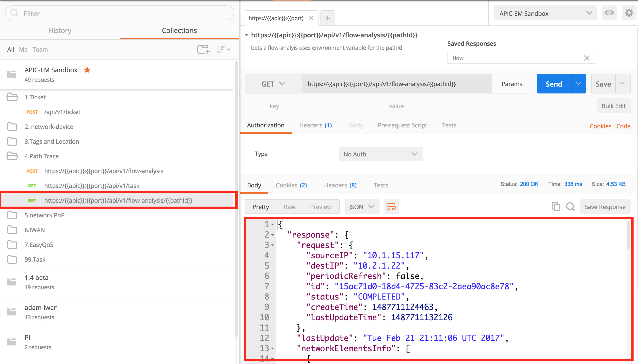This screenshot has height=364, width=638.
Task: Open the manage environments gear icon
Action: (629, 13)
